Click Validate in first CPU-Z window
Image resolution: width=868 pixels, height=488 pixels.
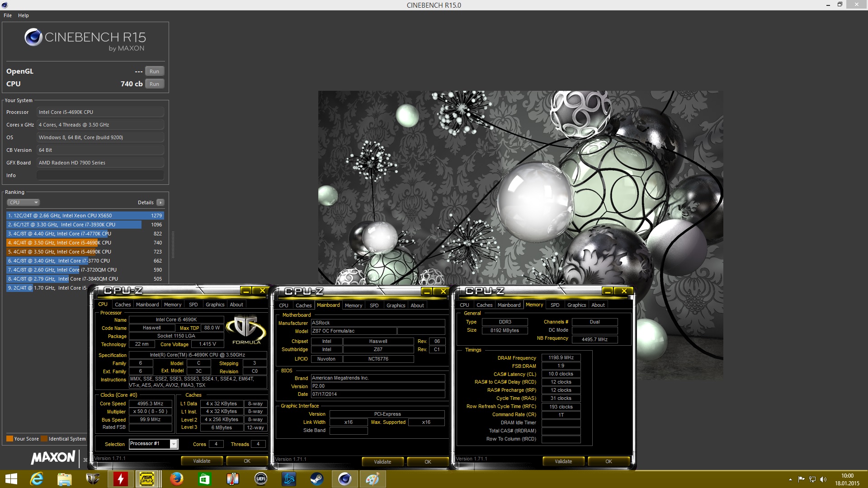click(202, 461)
